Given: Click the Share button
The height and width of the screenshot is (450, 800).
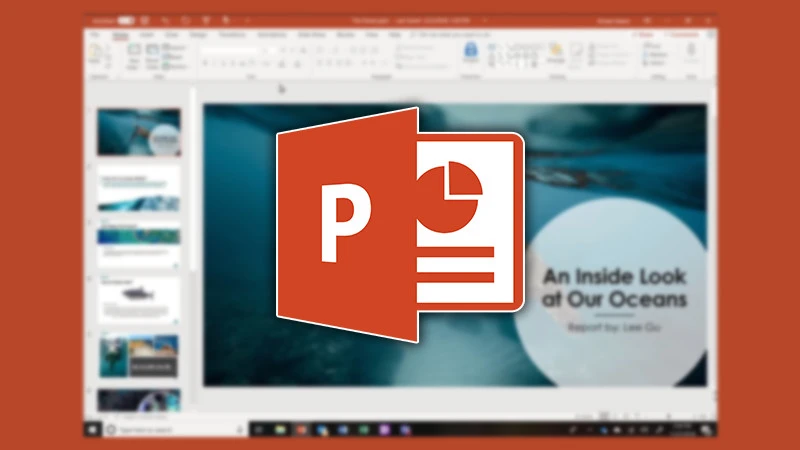Looking at the screenshot, I should (643, 35).
